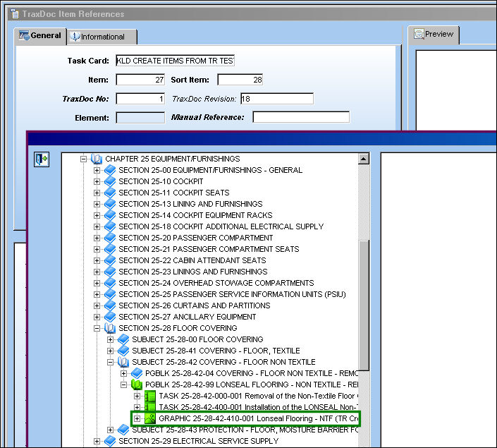497x448 pixels.
Task: Collapse Section 25-28 Floor Covering node
Action: click(97, 328)
